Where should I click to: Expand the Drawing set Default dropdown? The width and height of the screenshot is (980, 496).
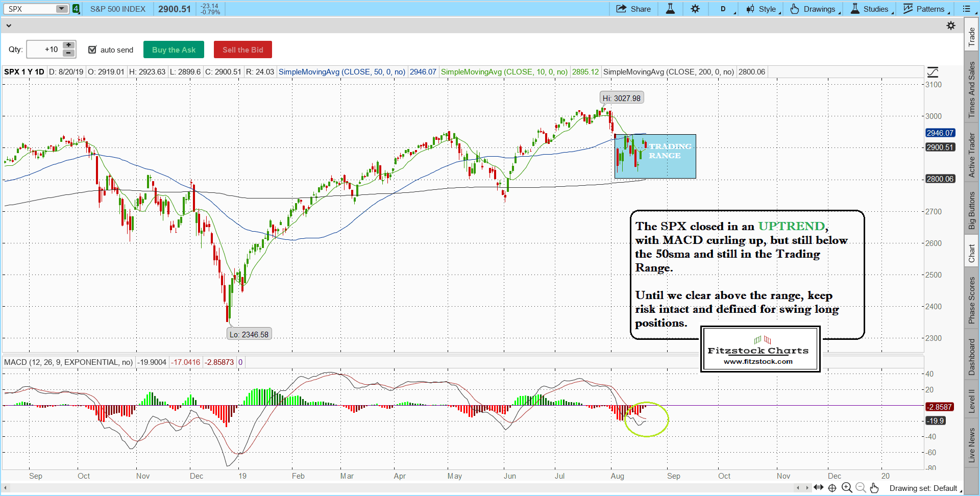point(924,488)
